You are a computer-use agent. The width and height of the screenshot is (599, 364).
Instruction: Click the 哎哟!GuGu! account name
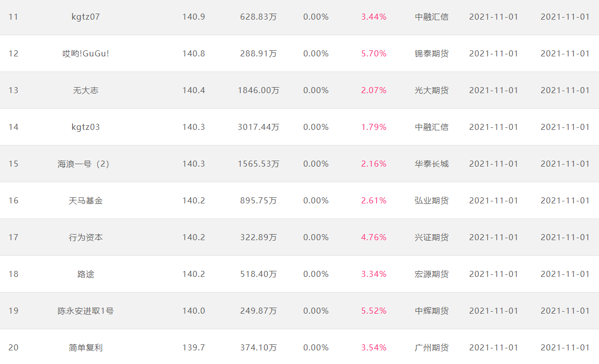point(86,53)
